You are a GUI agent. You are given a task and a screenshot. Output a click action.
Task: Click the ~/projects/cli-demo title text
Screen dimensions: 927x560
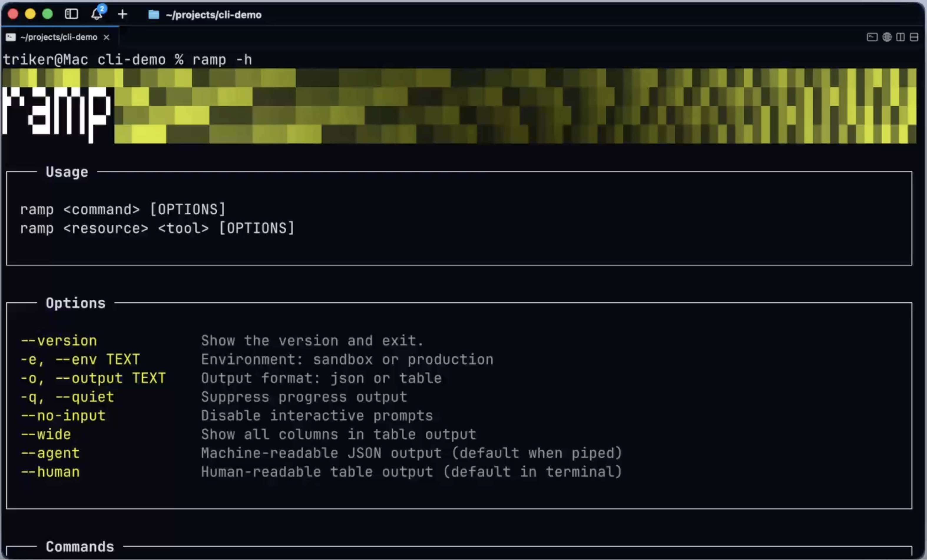tap(213, 15)
